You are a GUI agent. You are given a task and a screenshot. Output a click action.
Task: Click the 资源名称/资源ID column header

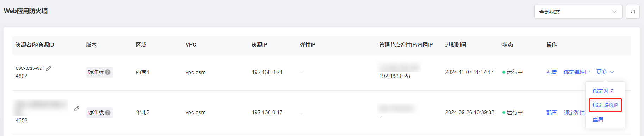click(x=35, y=45)
